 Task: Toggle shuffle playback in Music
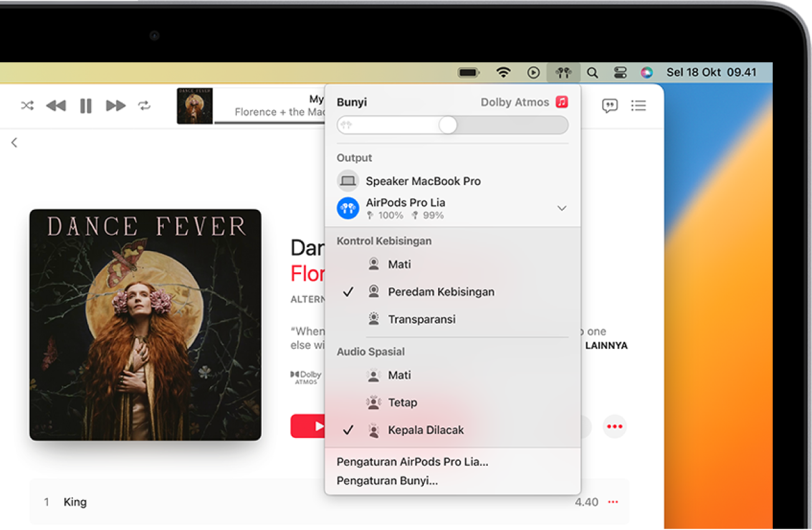[x=26, y=106]
